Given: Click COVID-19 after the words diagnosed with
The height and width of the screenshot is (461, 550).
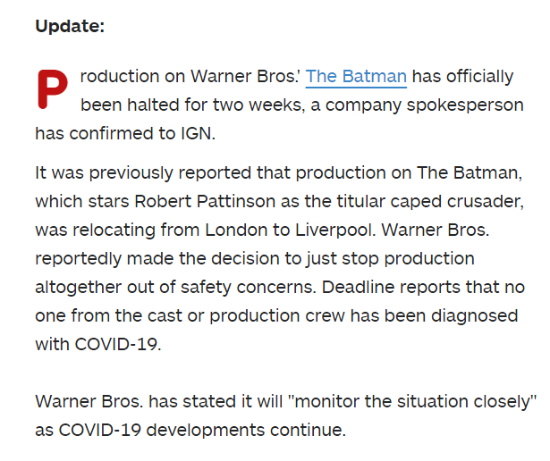Looking at the screenshot, I should [116, 344].
